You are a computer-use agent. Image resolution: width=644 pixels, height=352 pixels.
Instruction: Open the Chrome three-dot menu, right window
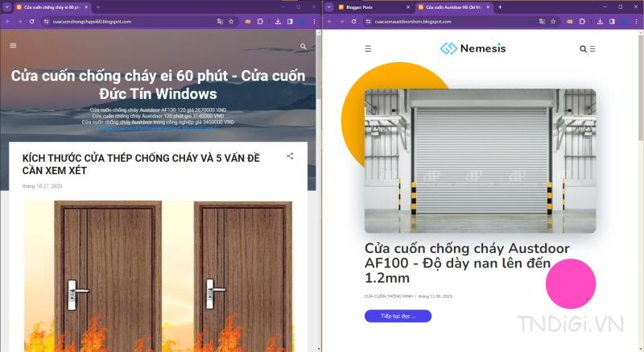(x=636, y=22)
